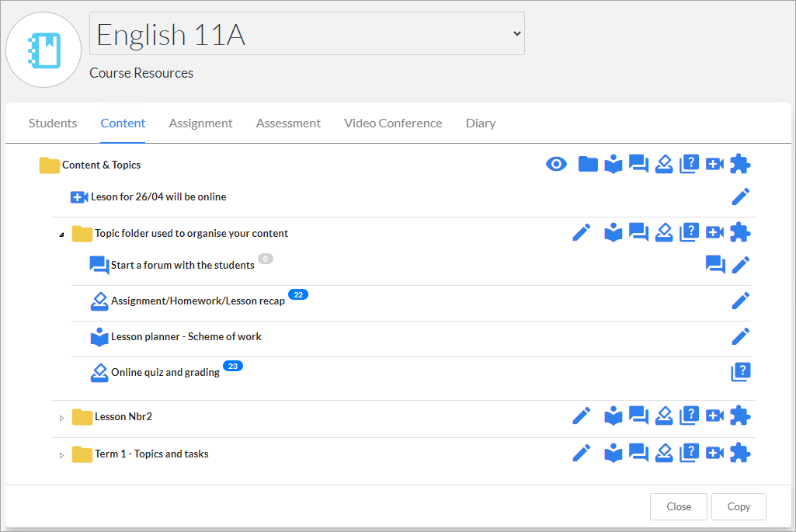
Task: Add a video conference in the Content & Topics row
Action: click(x=714, y=164)
